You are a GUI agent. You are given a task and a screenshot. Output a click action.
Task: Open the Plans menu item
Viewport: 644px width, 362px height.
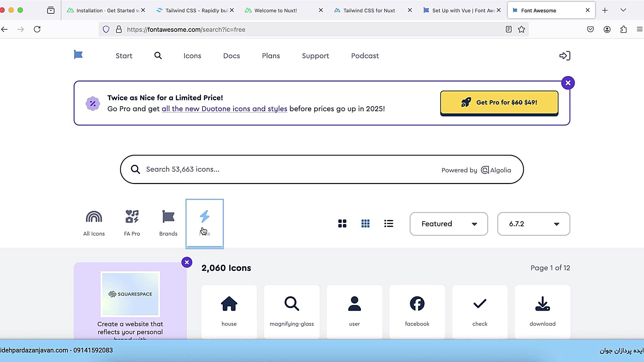[271, 56]
